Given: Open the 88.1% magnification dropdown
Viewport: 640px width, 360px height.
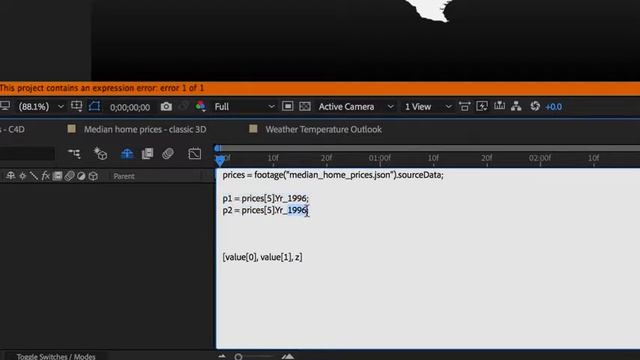Looking at the screenshot, I should 40,107.
